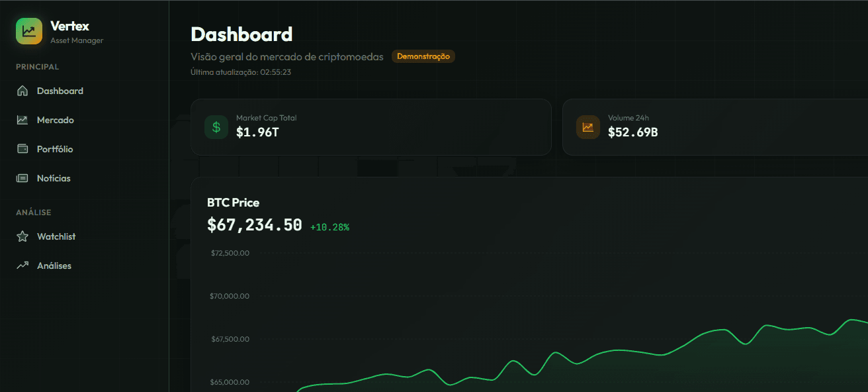Image resolution: width=868 pixels, height=392 pixels.
Task: Click the BTC Price card title
Action: click(232, 203)
